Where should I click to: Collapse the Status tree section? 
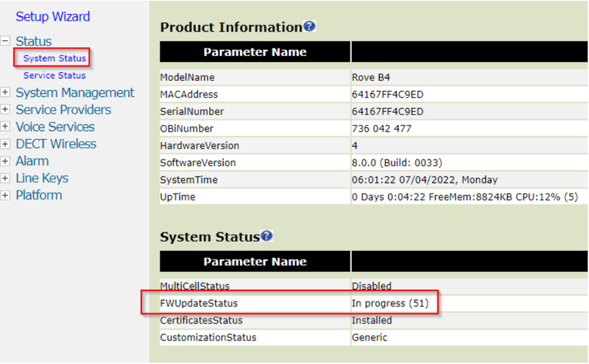(5, 41)
